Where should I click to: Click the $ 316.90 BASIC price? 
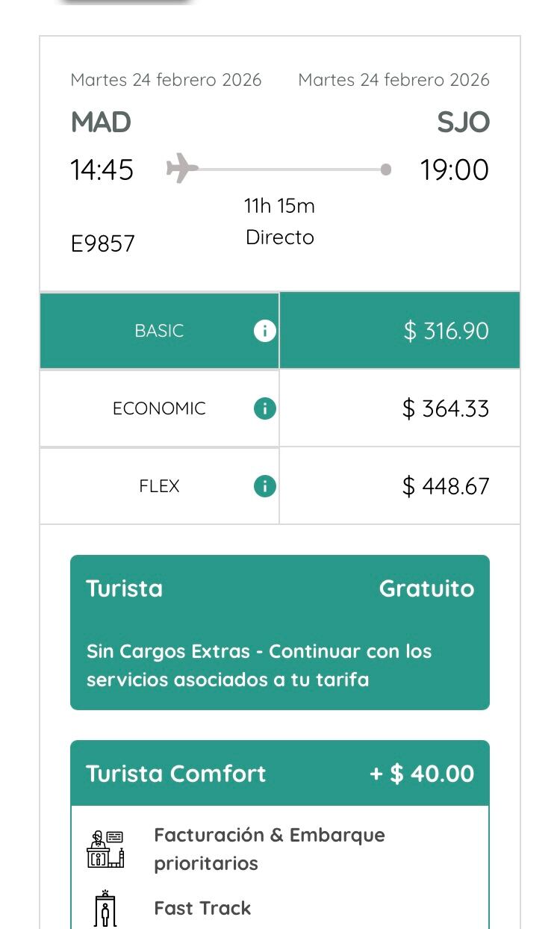[x=446, y=331]
